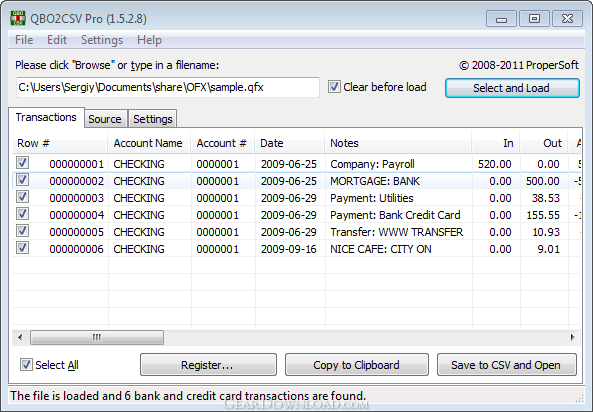Open the Edit menu

pyautogui.click(x=57, y=40)
